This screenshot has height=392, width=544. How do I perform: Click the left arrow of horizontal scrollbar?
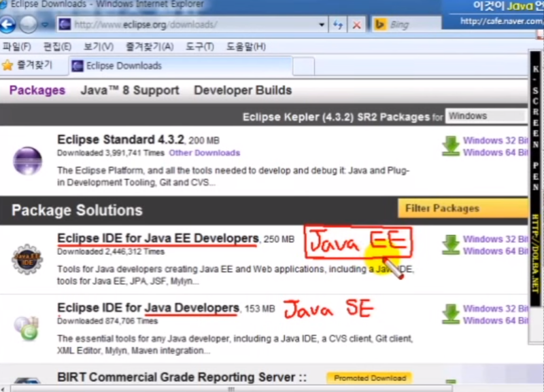click(3, 389)
